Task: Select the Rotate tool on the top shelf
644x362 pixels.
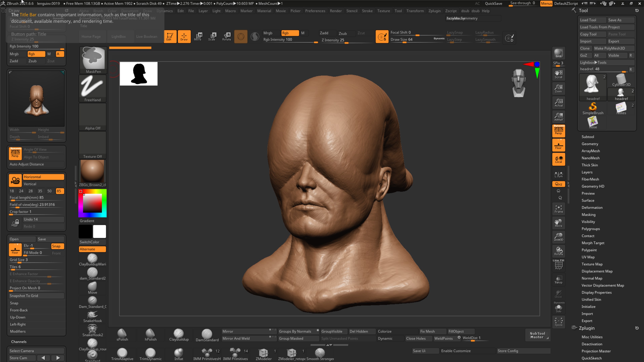Action: pyautogui.click(x=227, y=37)
